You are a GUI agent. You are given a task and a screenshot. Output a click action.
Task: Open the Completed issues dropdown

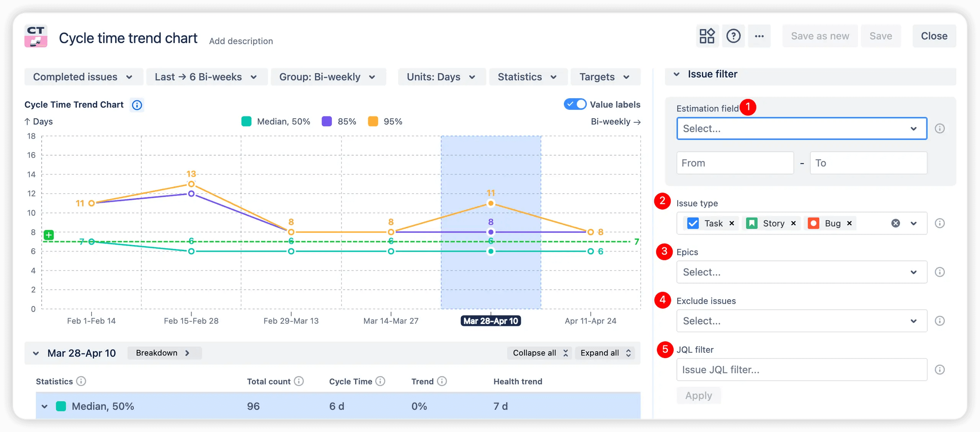[x=84, y=77]
